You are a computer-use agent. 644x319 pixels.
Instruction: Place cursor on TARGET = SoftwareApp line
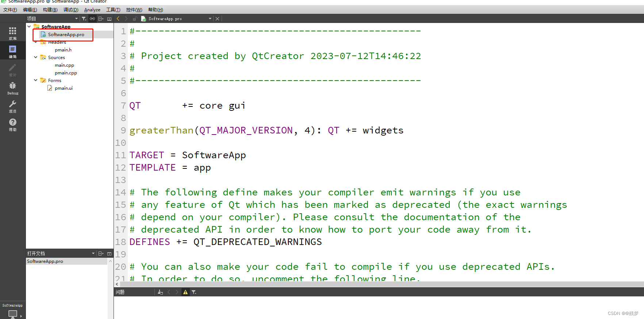click(x=188, y=155)
